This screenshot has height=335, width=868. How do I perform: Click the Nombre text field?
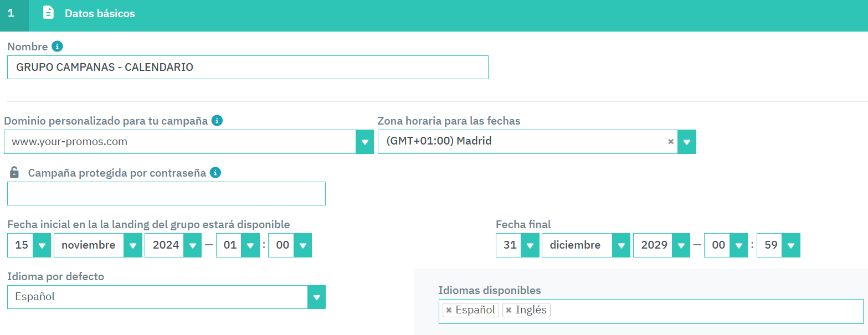248,68
